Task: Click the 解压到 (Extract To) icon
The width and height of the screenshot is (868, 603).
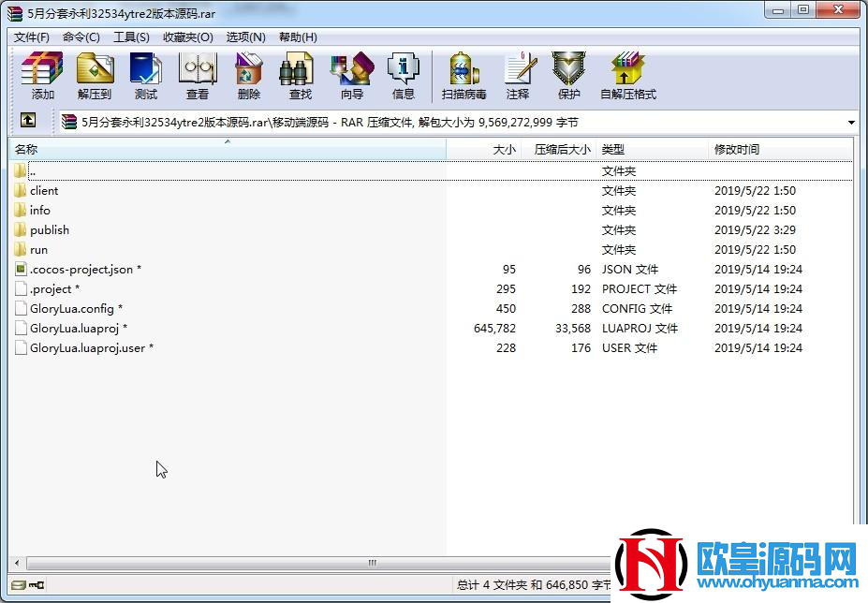Action: click(95, 76)
